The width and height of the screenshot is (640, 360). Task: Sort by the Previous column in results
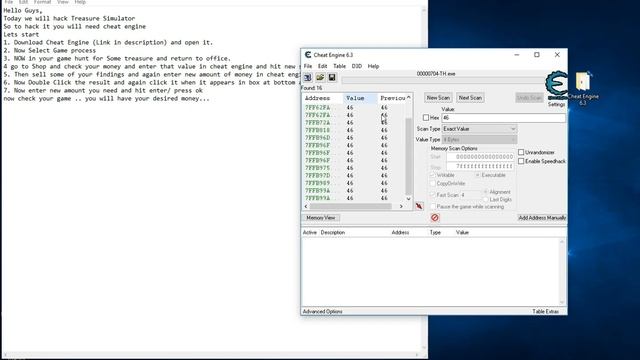pos(392,98)
